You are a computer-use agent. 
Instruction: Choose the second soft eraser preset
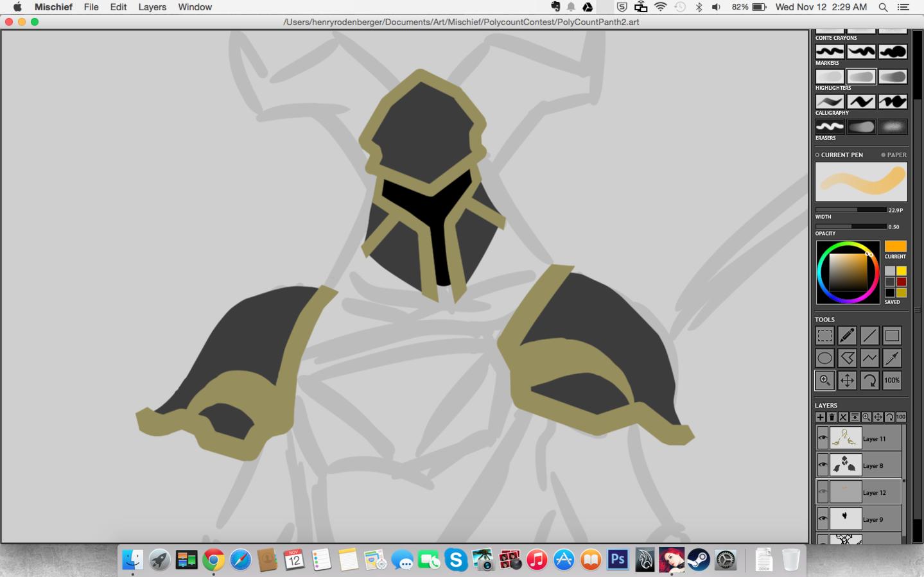861,126
